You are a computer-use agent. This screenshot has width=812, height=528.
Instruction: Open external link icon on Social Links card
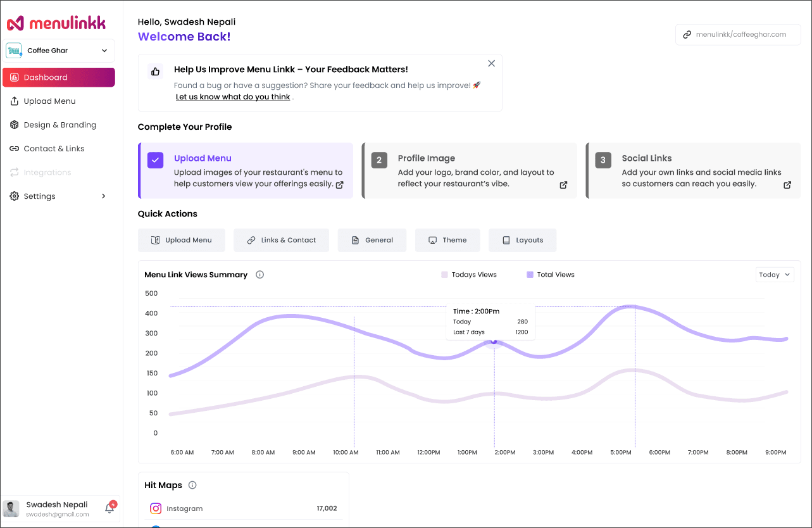pyautogui.click(x=787, y=185)
